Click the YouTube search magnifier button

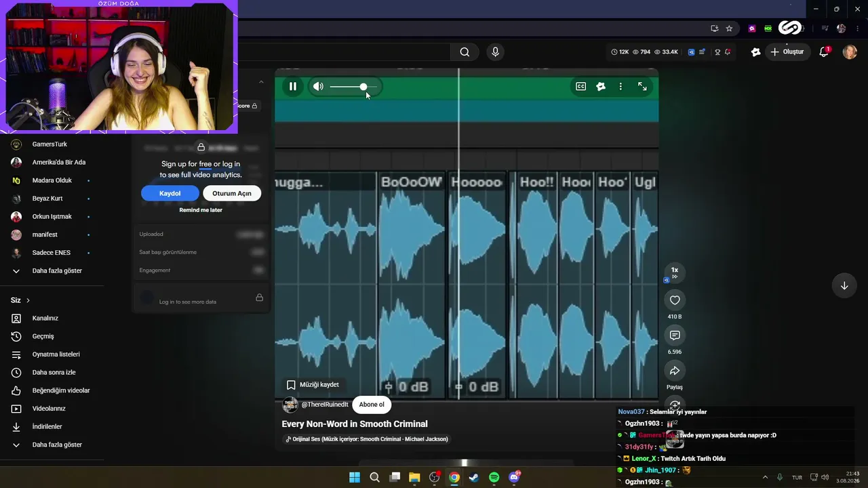coord(465,52)
